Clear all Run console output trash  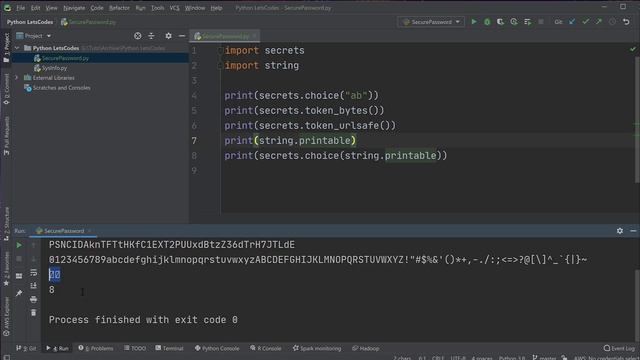coord(33,313)
